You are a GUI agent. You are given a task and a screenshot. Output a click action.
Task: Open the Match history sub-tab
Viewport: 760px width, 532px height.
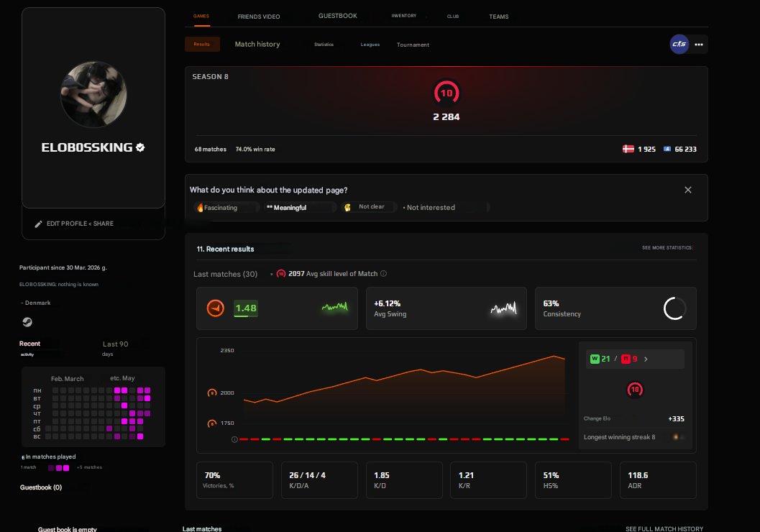(257, 44)
